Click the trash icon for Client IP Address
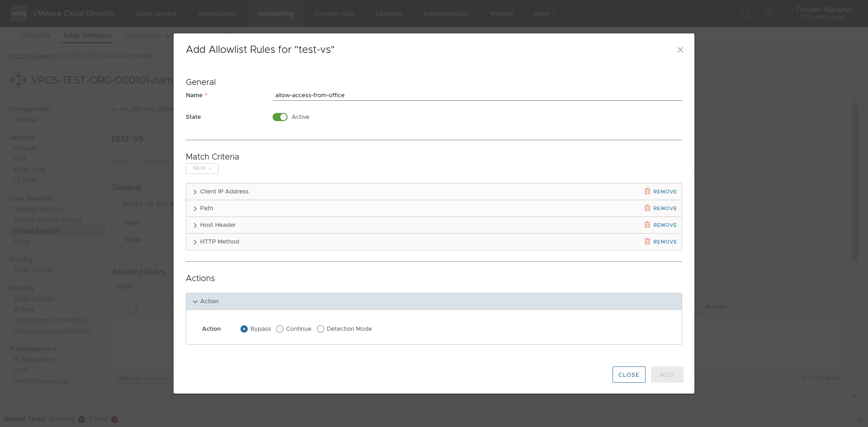 tap(647, 192)
